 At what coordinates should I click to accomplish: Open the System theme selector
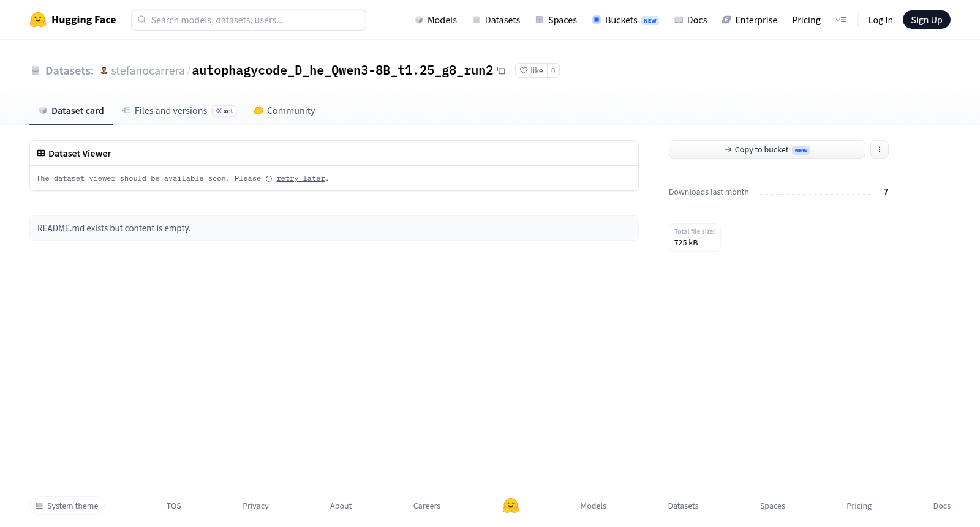click(67, 506)
